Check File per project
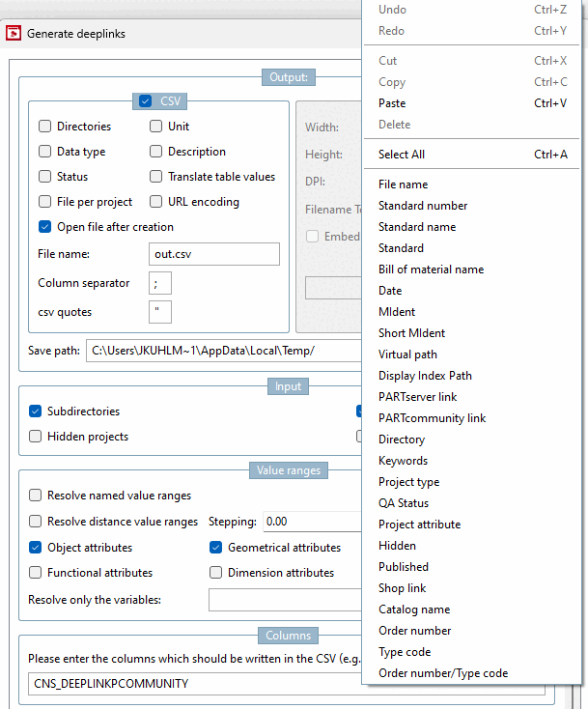The height and width of the screenshot is (709, 588). (x=44, y=202)
